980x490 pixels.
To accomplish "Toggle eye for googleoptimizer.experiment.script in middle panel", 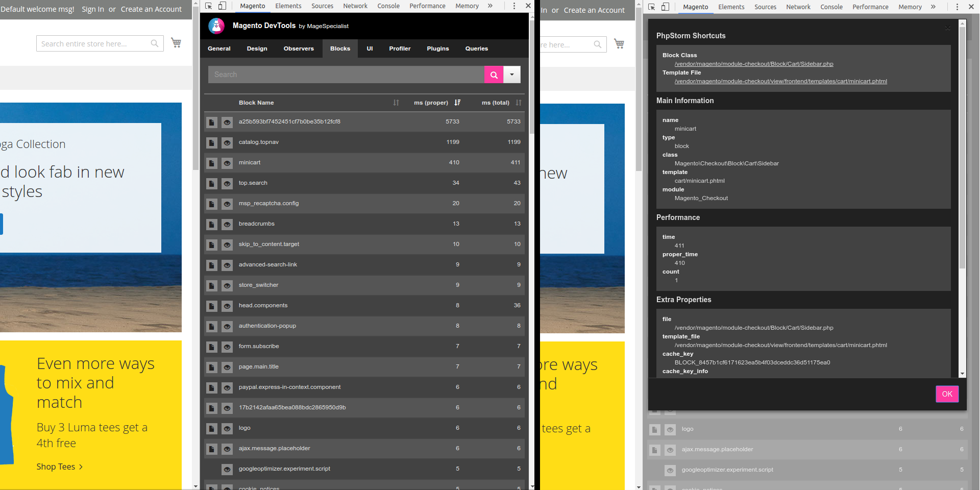I will click(227, 469).
